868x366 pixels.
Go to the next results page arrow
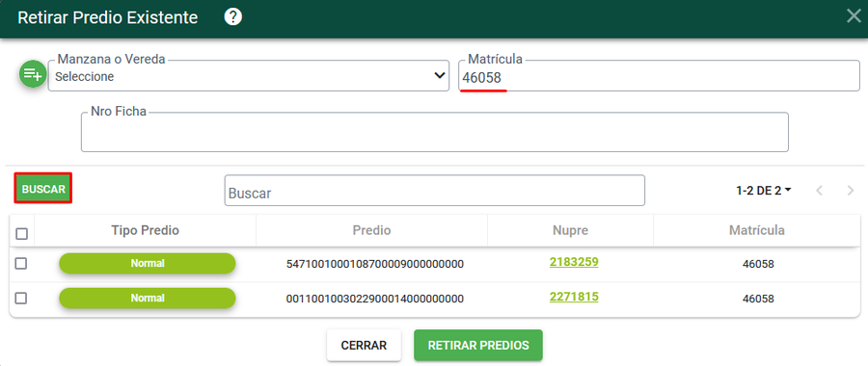[851, 191]
